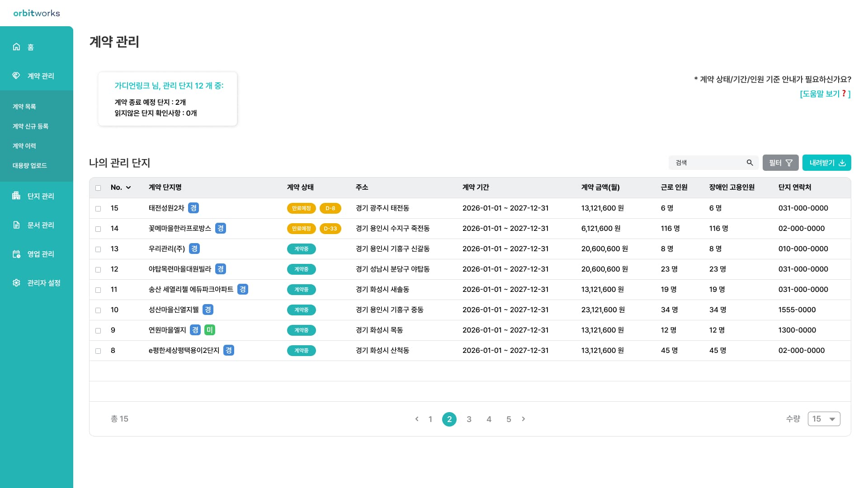Check the box for row 9
This screenshot has height=488, width=868.
click(x=98, y=331)
